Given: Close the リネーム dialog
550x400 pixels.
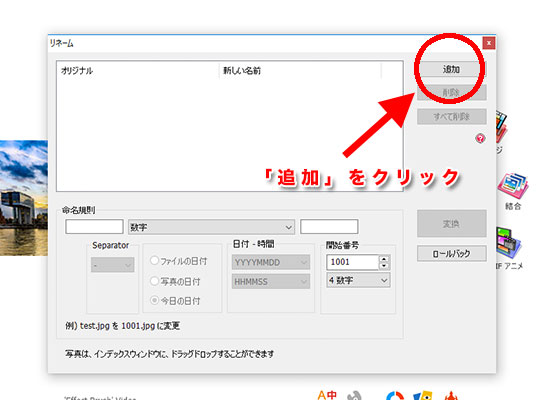Looking at the screenshot, I should [489, 43].
